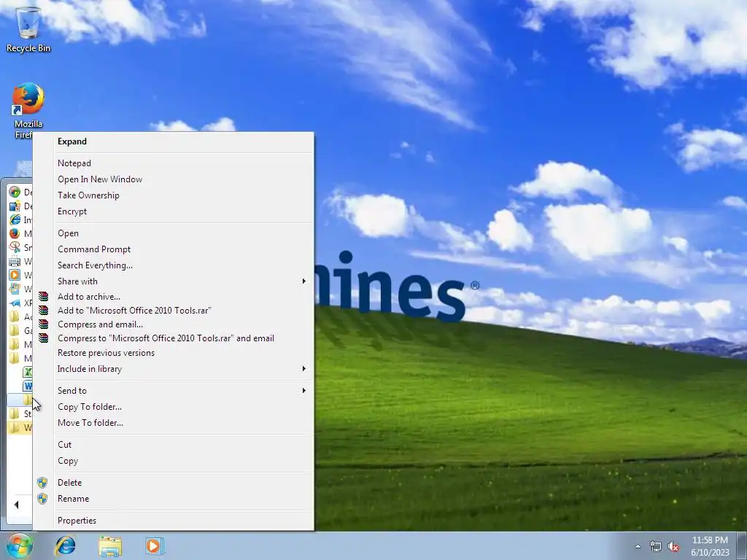Click the WinRAR icon beside Add to "Microsoft Office 2010 Tools.rar"

[x=43, y=311]
